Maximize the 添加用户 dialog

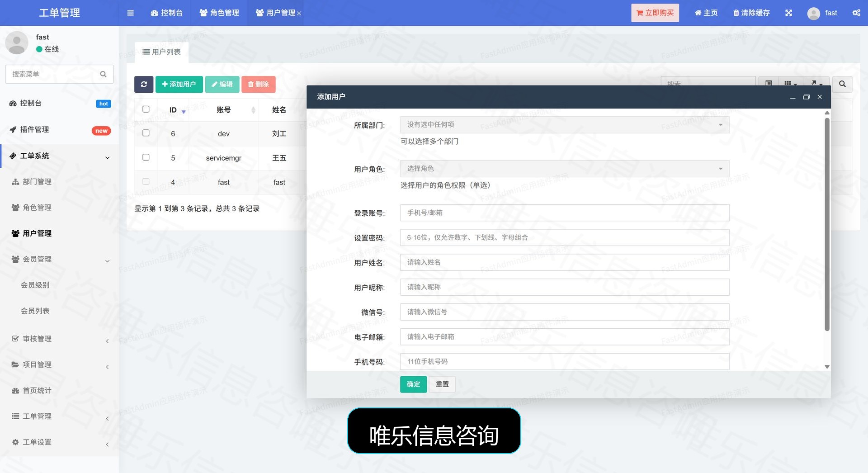click(x=806, y=97)
